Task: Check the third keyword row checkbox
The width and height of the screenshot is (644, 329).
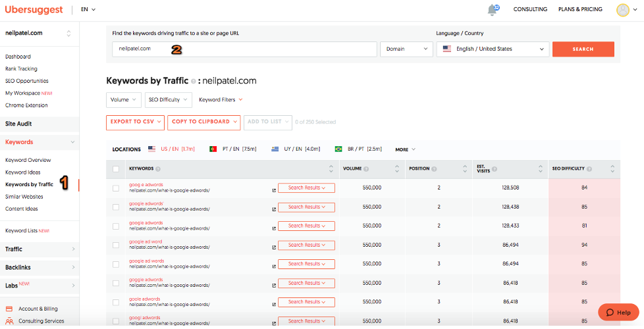Action: 116,226
